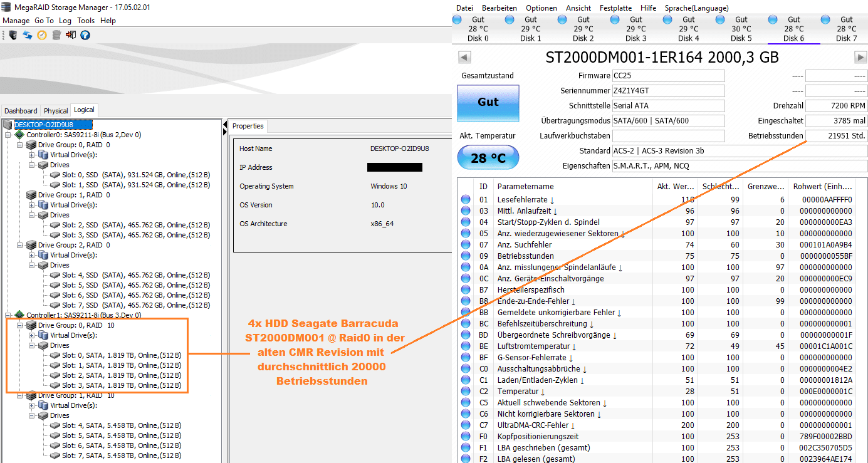Collapse the Controller1 SAS9211-8i node
The width and height of the screenshot is (868, 463).
tap(8, 315)
